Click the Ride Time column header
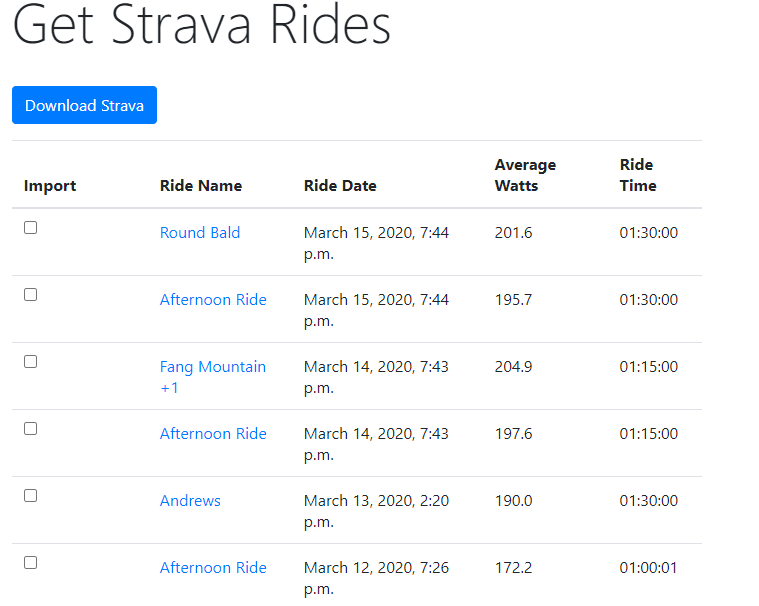The height and width of the screenshot is (606, 759). click(638, 175)
